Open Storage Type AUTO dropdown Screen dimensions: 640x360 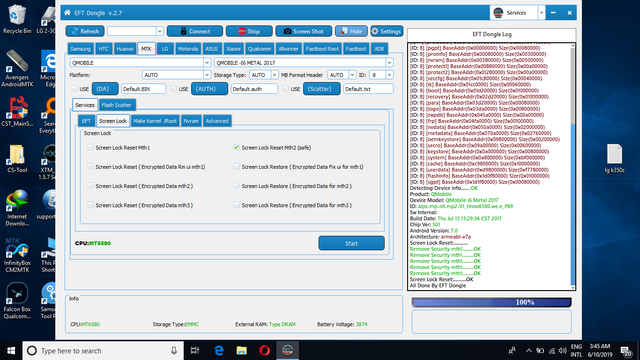(274, 75)
